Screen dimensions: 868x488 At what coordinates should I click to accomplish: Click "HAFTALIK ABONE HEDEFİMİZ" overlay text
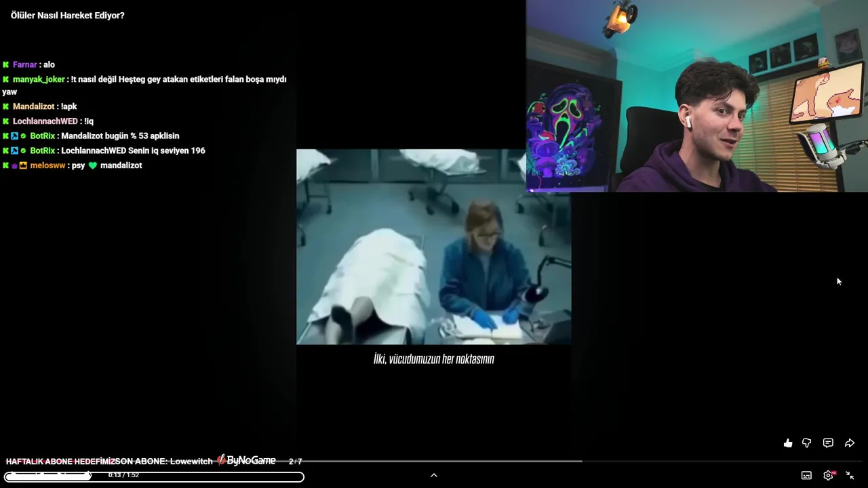pos(60,462)
